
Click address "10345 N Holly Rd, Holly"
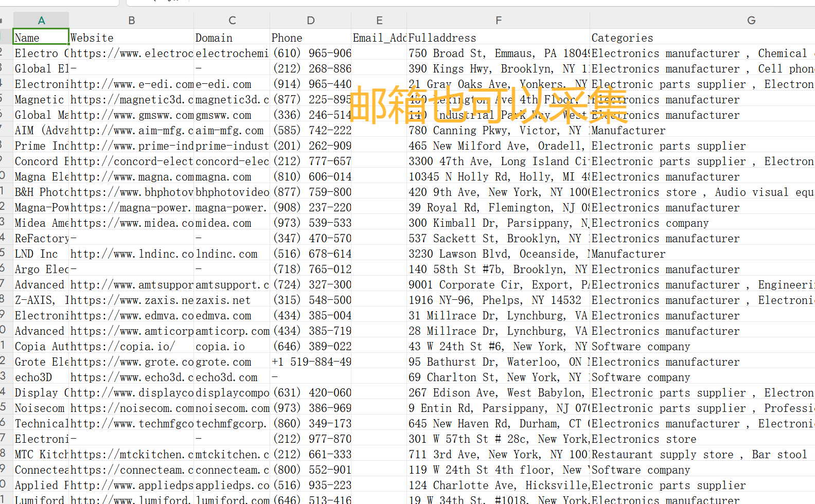(499, 176)
